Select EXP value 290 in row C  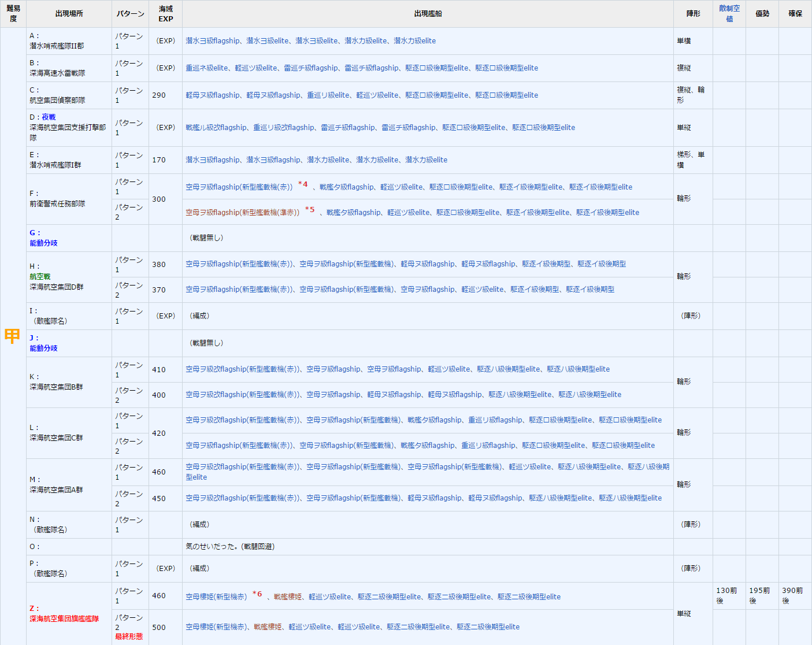click(x=159, y=95)
